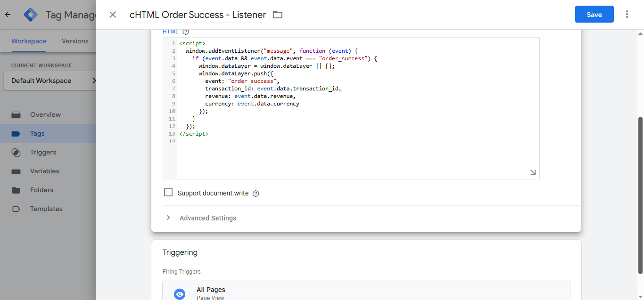Click line number 14 in editor gutter

point(172,141)
